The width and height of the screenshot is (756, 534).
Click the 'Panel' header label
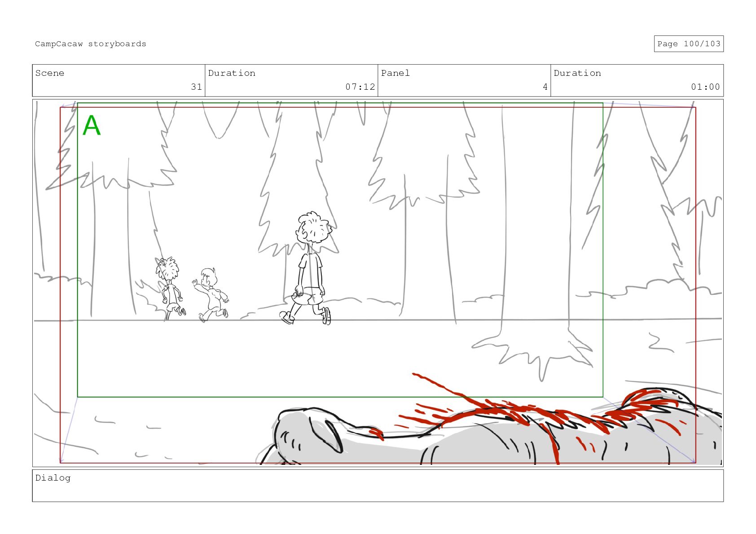396,73
